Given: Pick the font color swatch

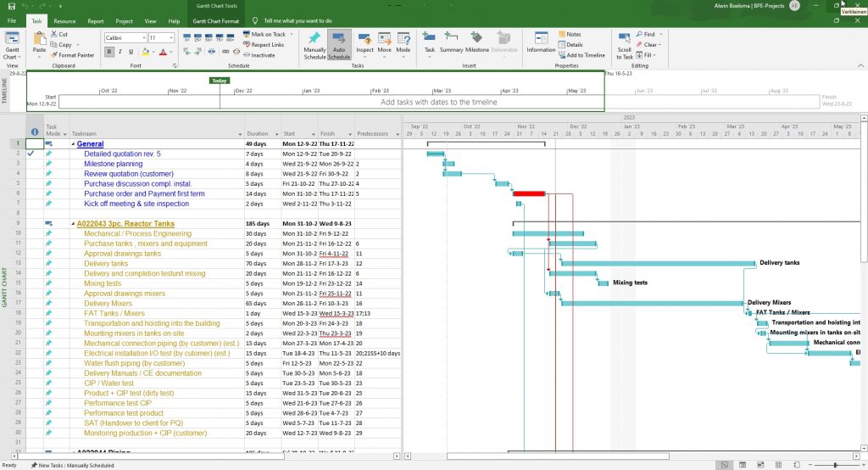Looking at the screenshot, I should click(163, 52).
